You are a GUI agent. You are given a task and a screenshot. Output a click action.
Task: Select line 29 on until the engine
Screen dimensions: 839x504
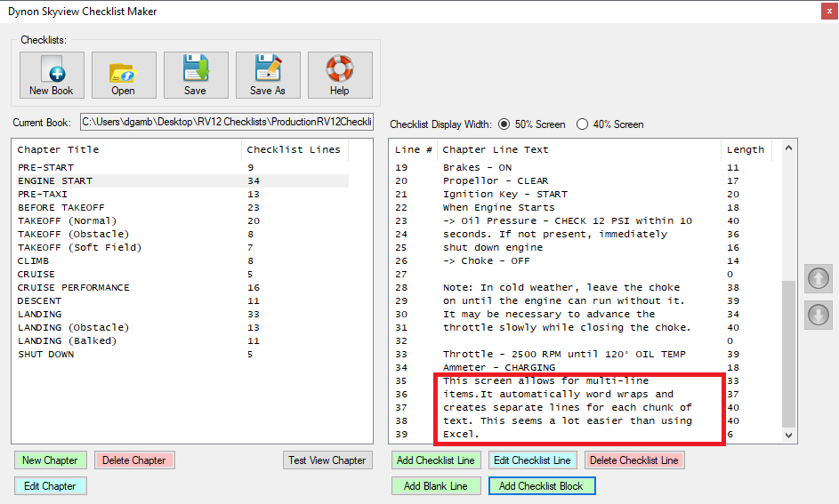click(583, 301)
